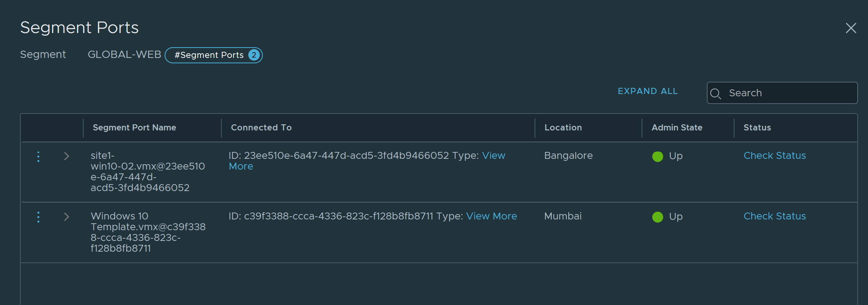Open actions menu for site1-win10-02 port
868x305 pixels.
tap(38, 157)
